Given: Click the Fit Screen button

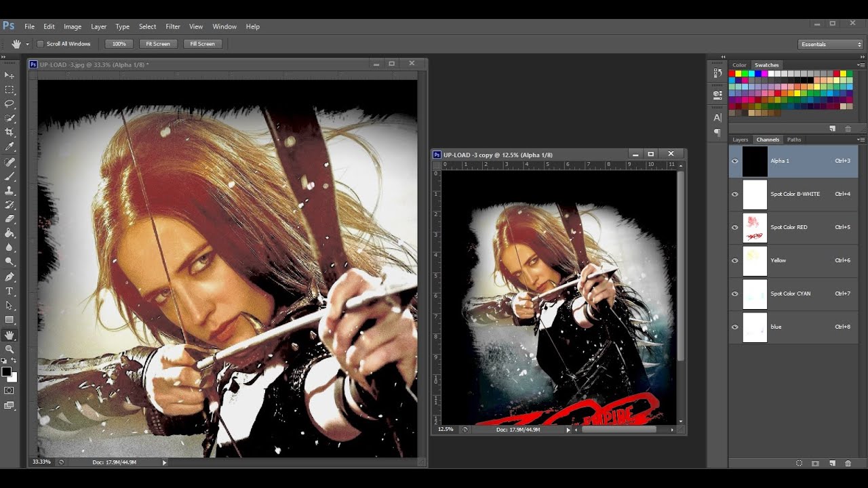Looking at the screenshot, I should tap(158, 44).
